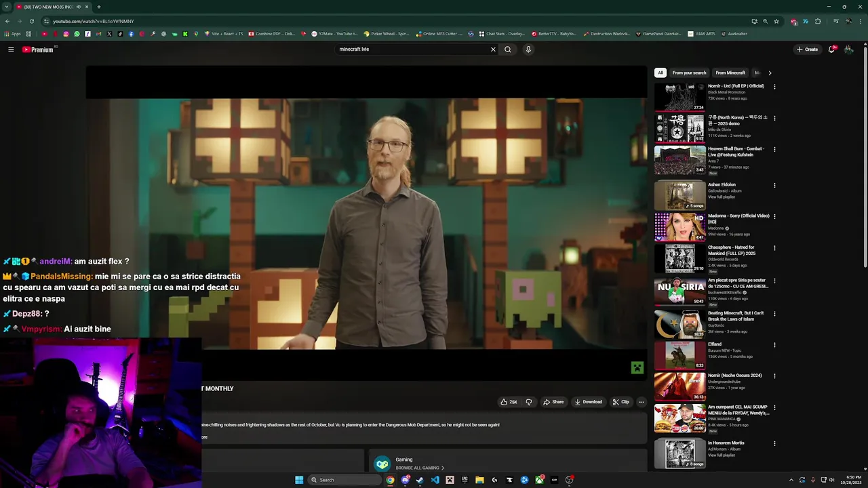The height and width of the screenshot is (488, 868).
Task: Toggle the microphone icon in the system tray
Action: 813,480
